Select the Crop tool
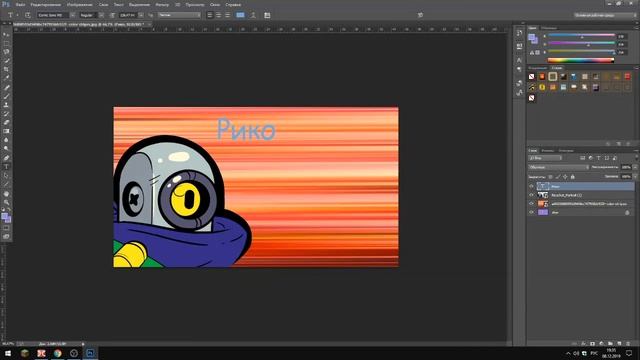The height and width of the screenshot is (360, 640). point(6,69)
